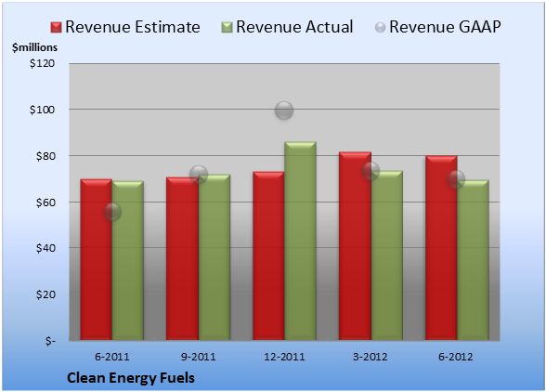The image size is (546, 392).
Task: Click the red Revenue Estimate legend swatch
Action: [x=56, y=28]
